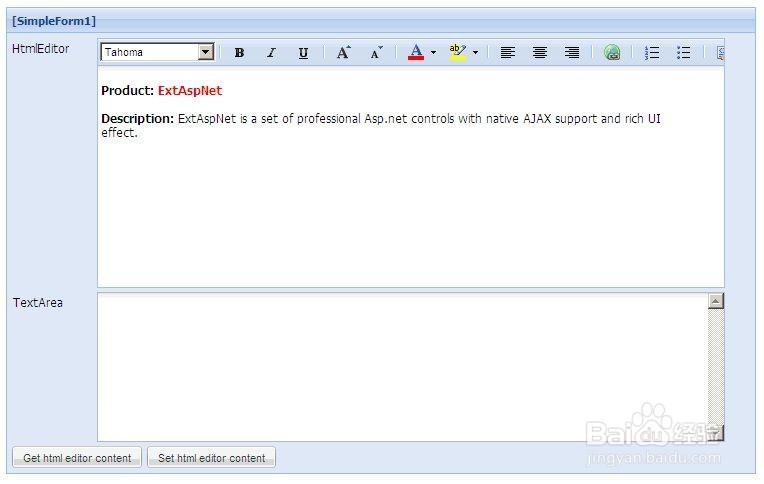Open the Tahoma font family dropdown

(206, 52)
